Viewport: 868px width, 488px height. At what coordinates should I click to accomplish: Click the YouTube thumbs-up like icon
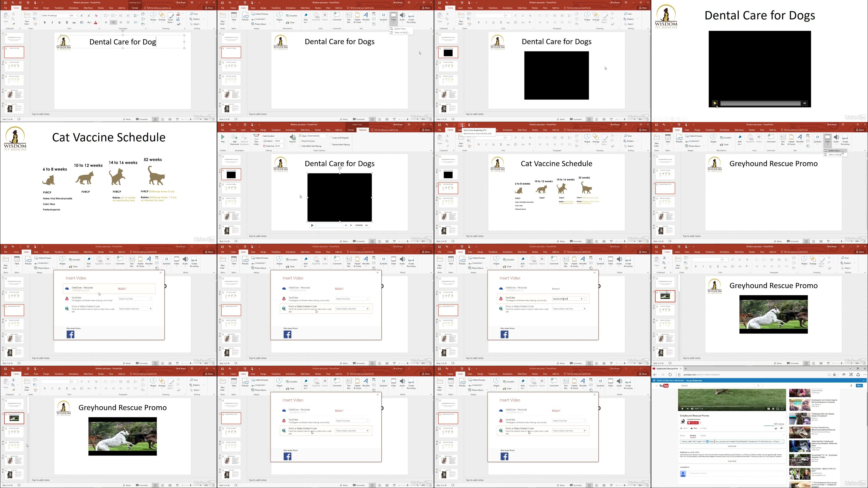coord(776,428)
